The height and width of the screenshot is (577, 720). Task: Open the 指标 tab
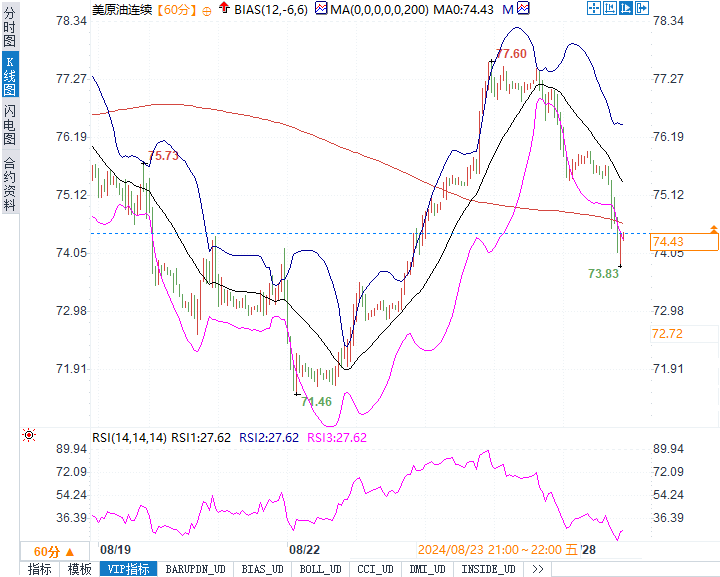[39, 569]
